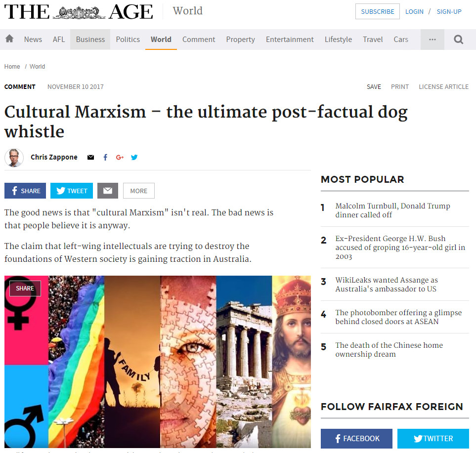Click the SUBSCRIBE button
Screen dimensions: 476x453
377,11
